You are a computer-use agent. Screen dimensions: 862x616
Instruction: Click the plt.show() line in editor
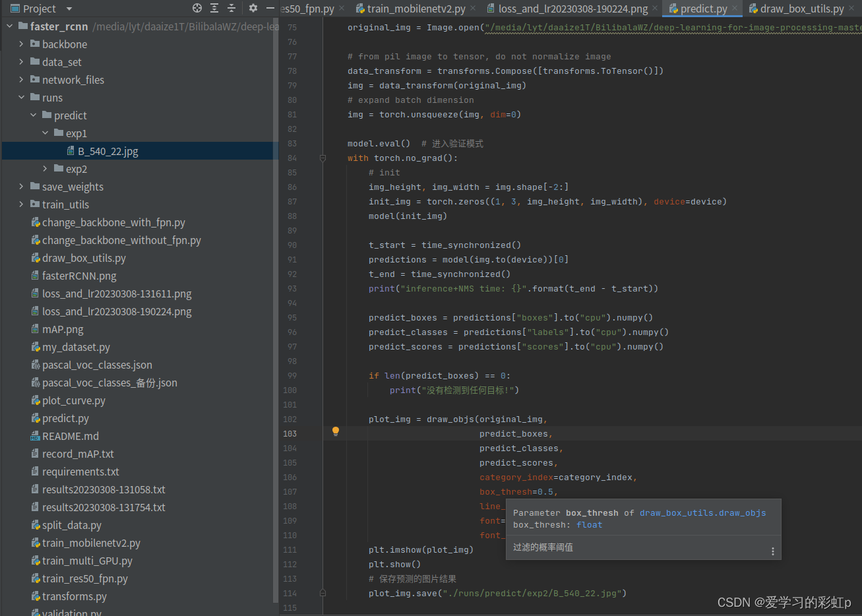coord(394,564)
